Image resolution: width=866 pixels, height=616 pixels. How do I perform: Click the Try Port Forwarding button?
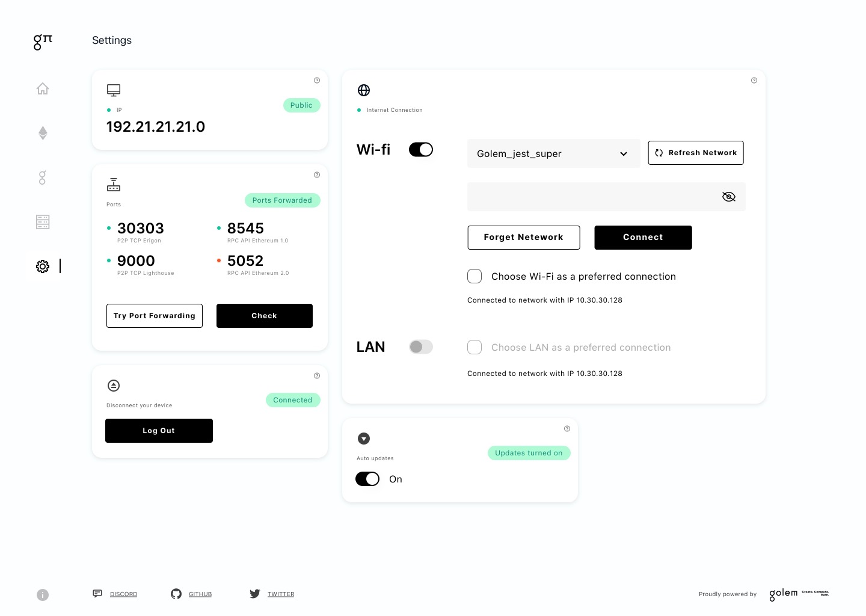tap(155, 316)
